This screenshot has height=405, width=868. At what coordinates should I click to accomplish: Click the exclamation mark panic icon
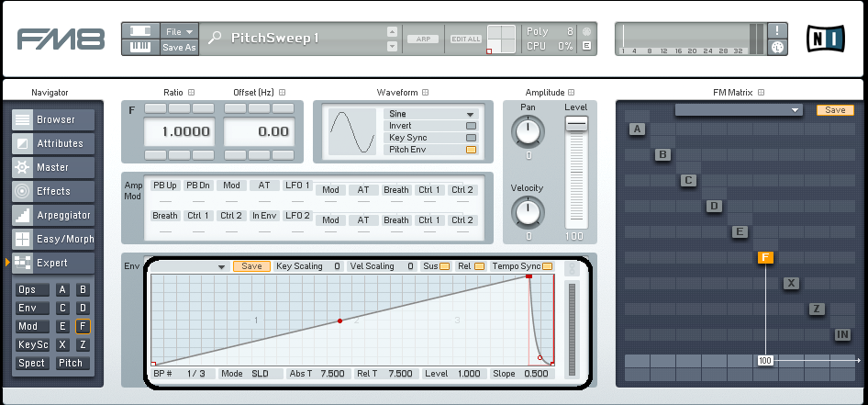[x=777, y=30]
